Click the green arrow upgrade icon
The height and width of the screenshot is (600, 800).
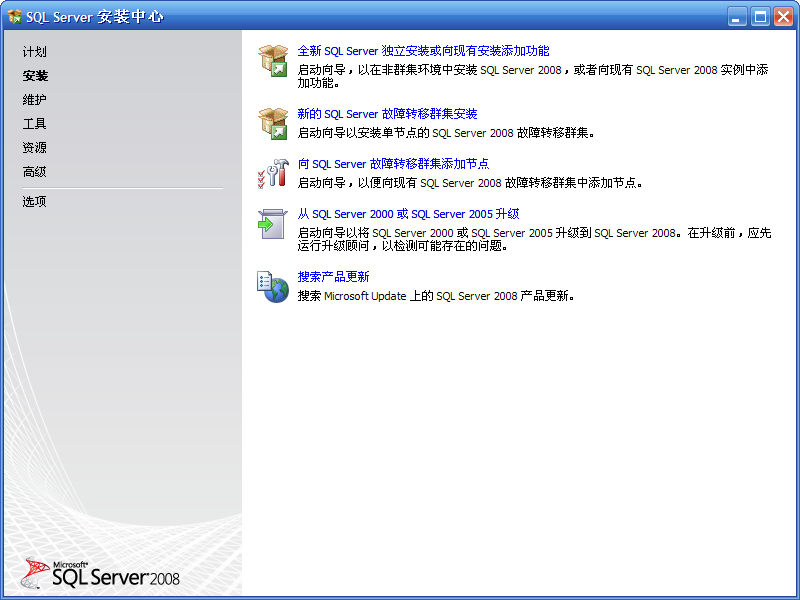coord(273,224)
